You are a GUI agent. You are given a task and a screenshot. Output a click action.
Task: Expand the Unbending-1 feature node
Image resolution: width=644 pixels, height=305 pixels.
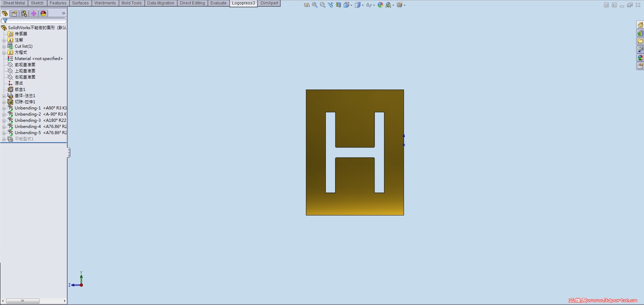coord(4,108)
